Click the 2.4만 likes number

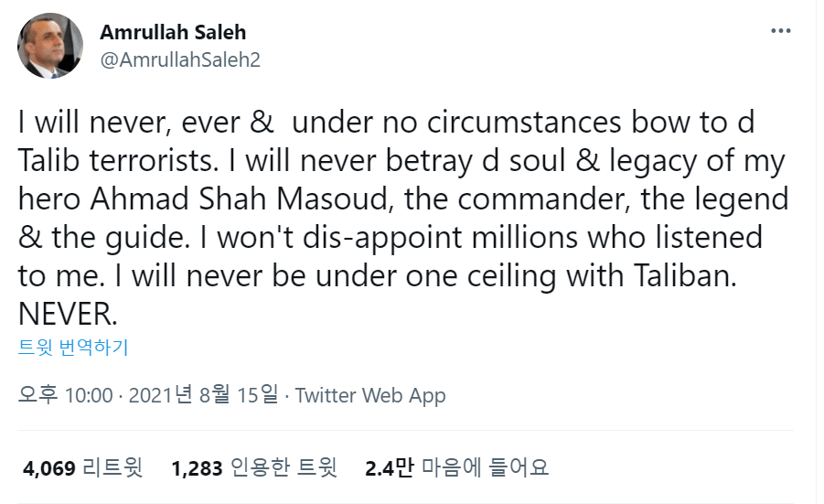pos(390,467)
